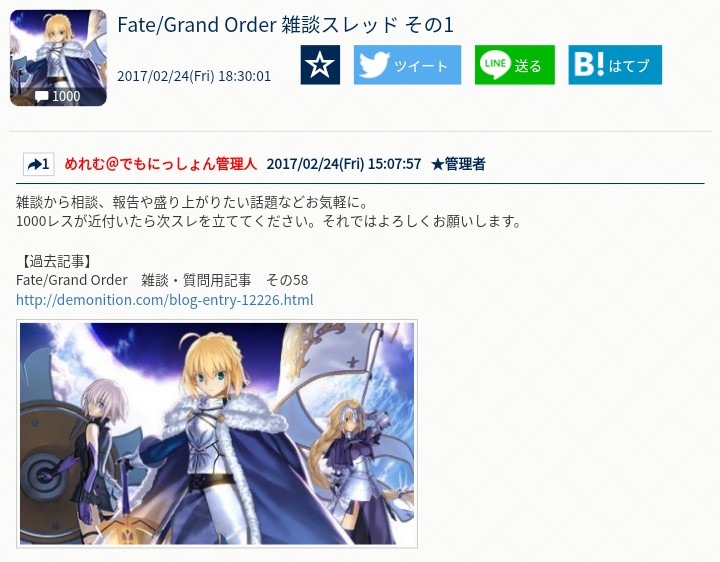Share via the Twitter bird icon
Screen dimensions: 720x562
374,65
